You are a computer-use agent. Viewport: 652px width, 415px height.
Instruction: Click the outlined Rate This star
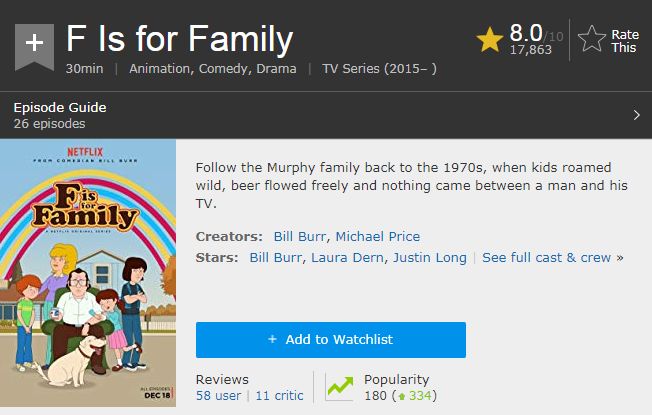pyautogui.click(x=592, y=39)
